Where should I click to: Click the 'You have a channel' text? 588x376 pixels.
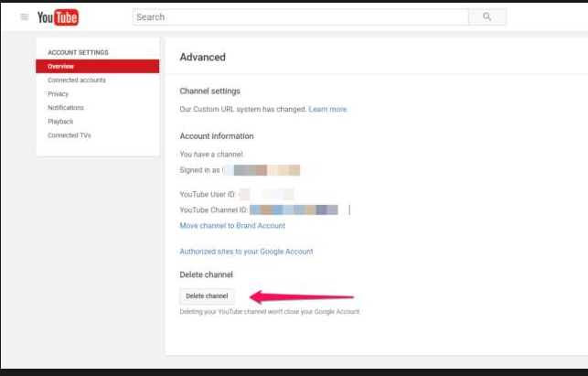click(212, 155)
